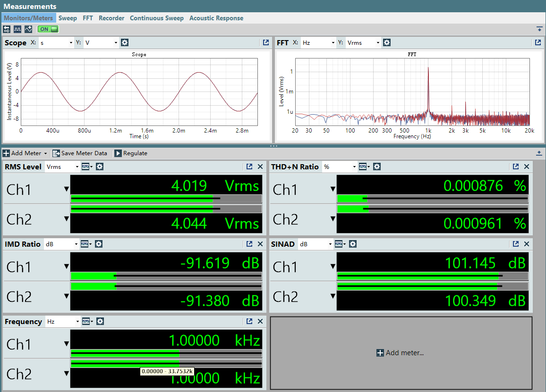
Task: Toggle the generator ON switch
Action: (48, 29)
